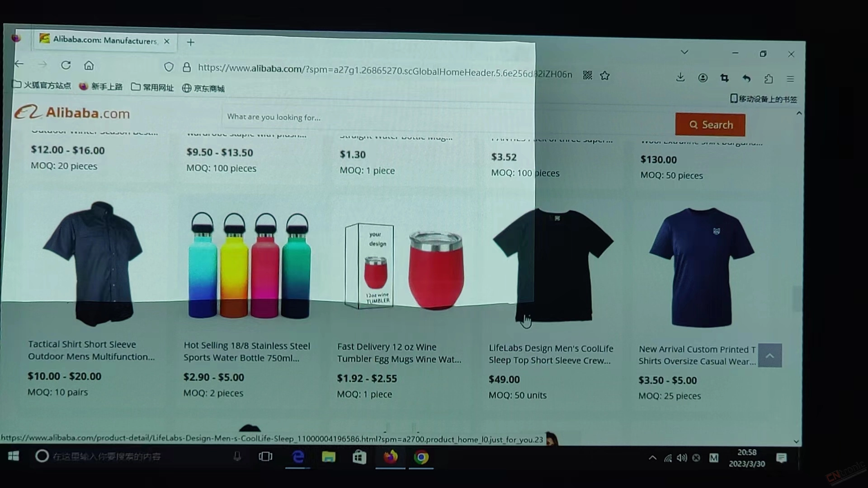Reload the Alibaba page
Viewport: 868px width, 488px height.
66,65
